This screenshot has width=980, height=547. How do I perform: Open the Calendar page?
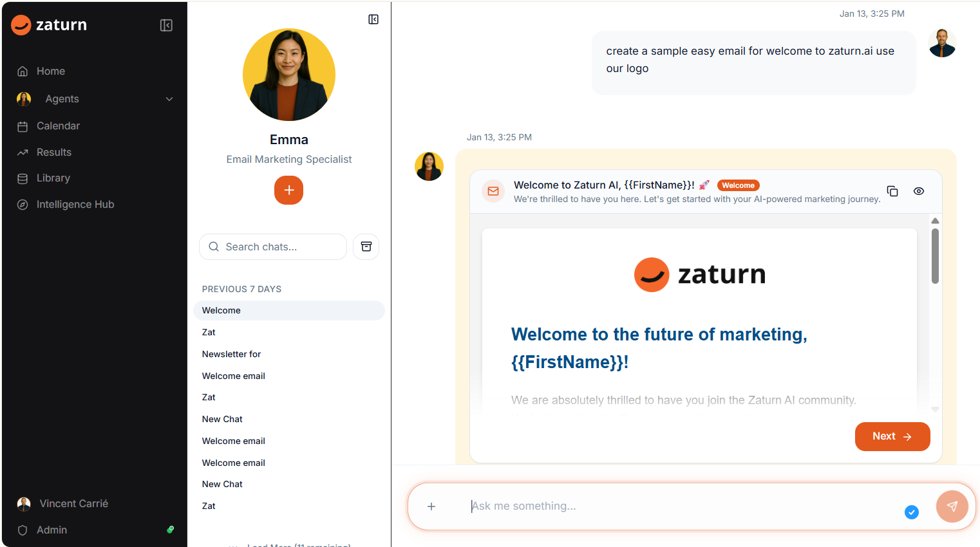[x=58, y=126]
